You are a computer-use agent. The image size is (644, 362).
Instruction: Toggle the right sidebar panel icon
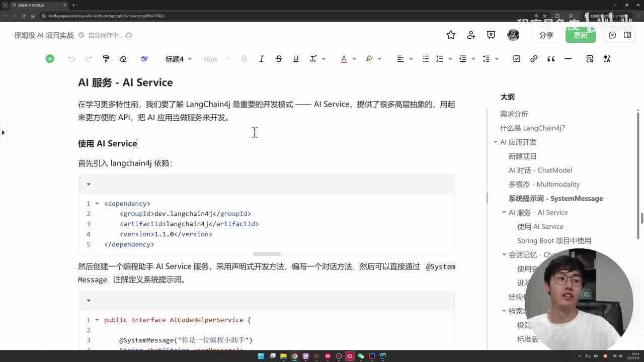coord(627,35)
